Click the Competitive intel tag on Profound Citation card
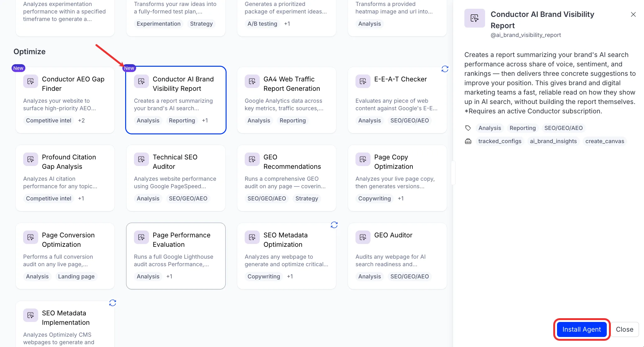The image size is (644, 347). coord(49,199)
